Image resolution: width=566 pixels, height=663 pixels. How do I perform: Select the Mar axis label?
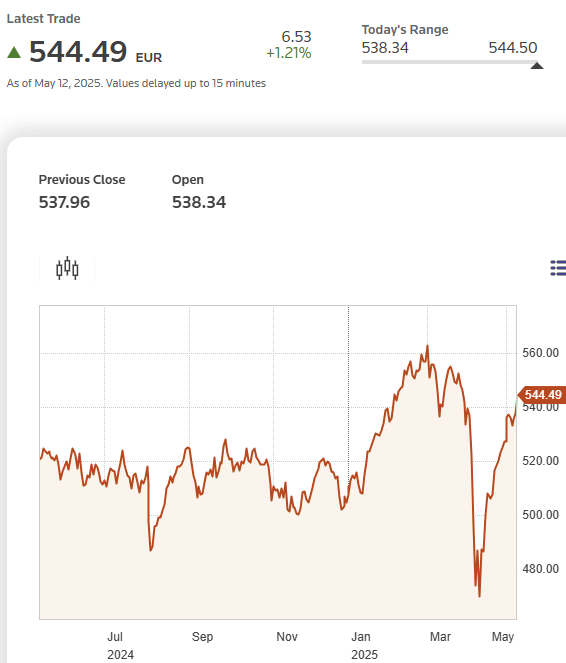click(440, 636)
